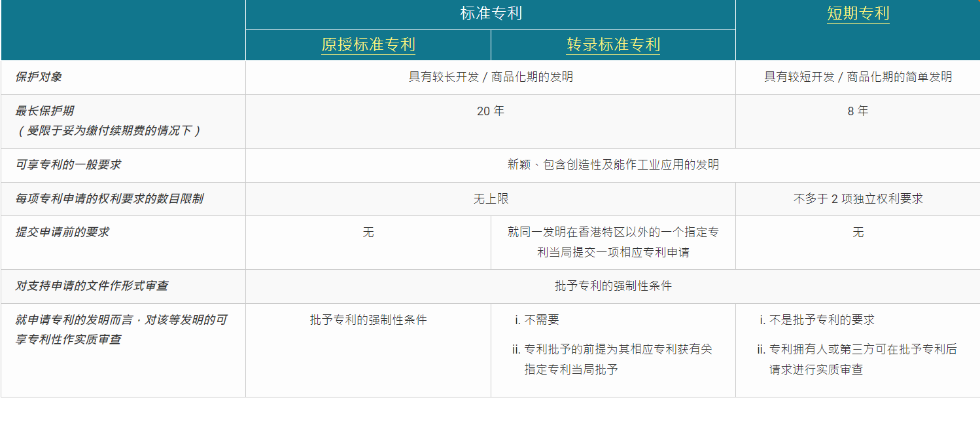Click the 具有较短开发 / 商品化期的简单发明 cell
The height and width of the screenshot is (442, 980).
(858, 77)
